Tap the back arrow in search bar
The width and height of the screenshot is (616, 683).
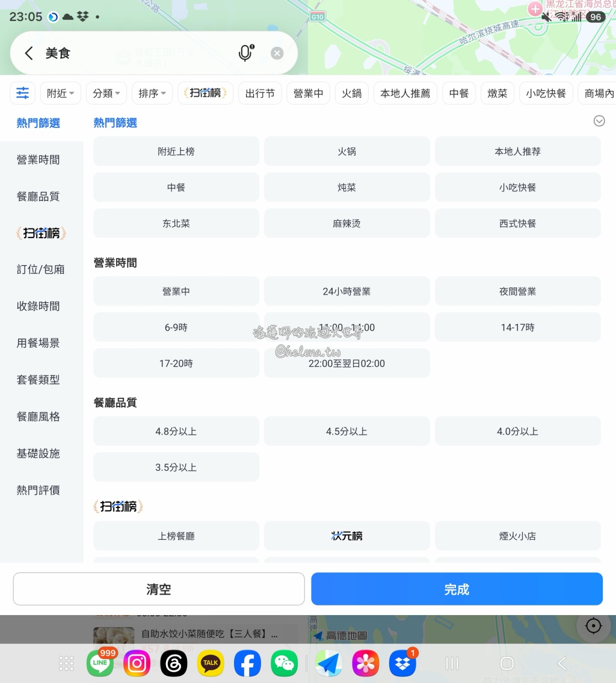tap(29, 53)
